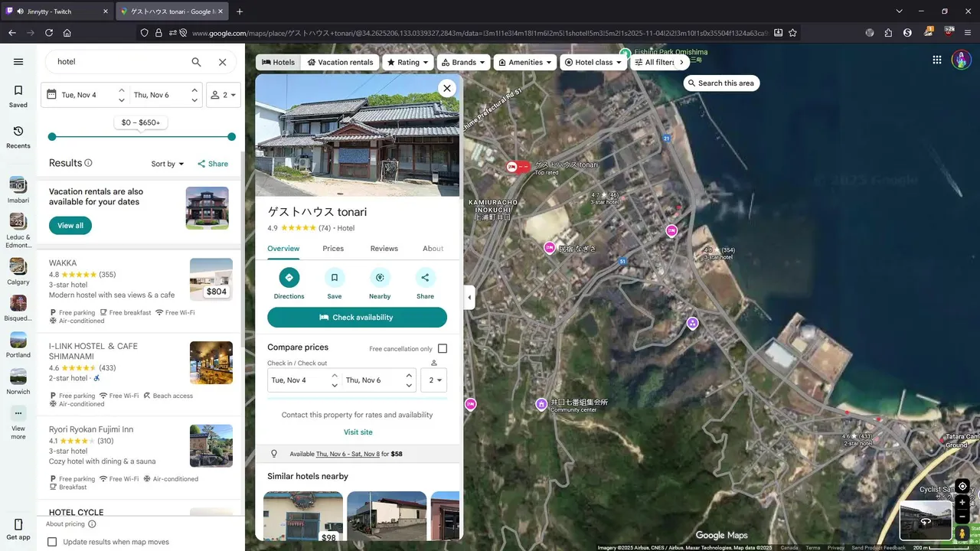Image resolution: width=980 pixels, height=551 pixels.
Task: Open the Calgary recent place
Action: [18, 272]
